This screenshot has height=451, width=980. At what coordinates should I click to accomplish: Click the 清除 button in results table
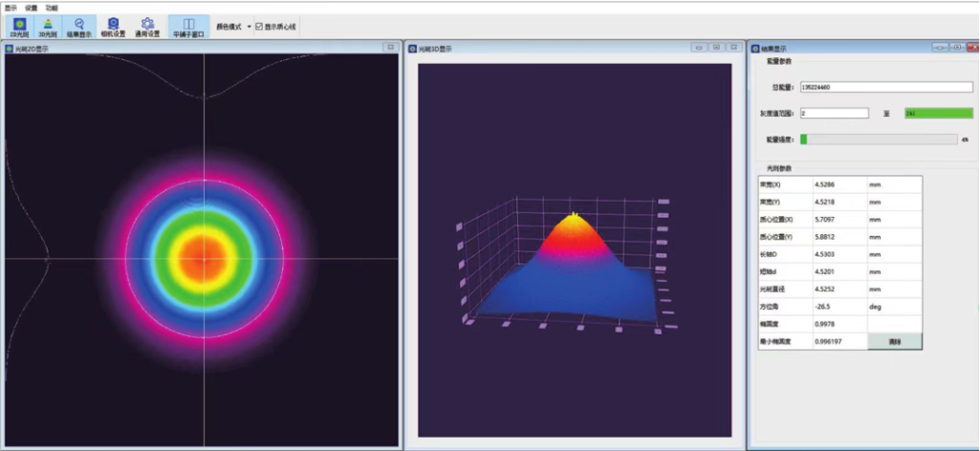tap(894, 341)
